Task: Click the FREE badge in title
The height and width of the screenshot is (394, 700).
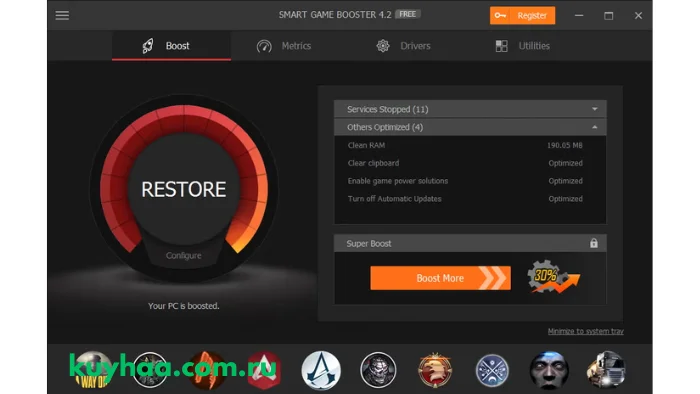Action: [x=408, y=14]
